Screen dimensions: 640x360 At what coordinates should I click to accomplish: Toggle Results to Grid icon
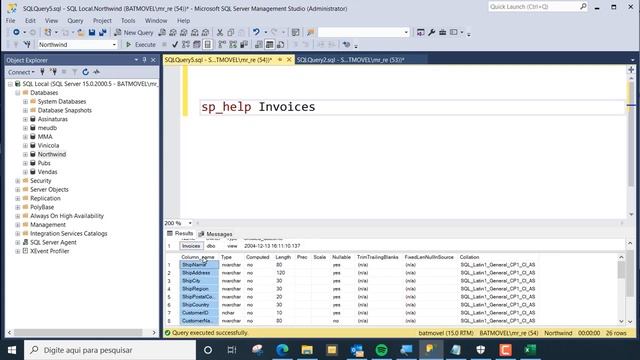coord(269,44)
